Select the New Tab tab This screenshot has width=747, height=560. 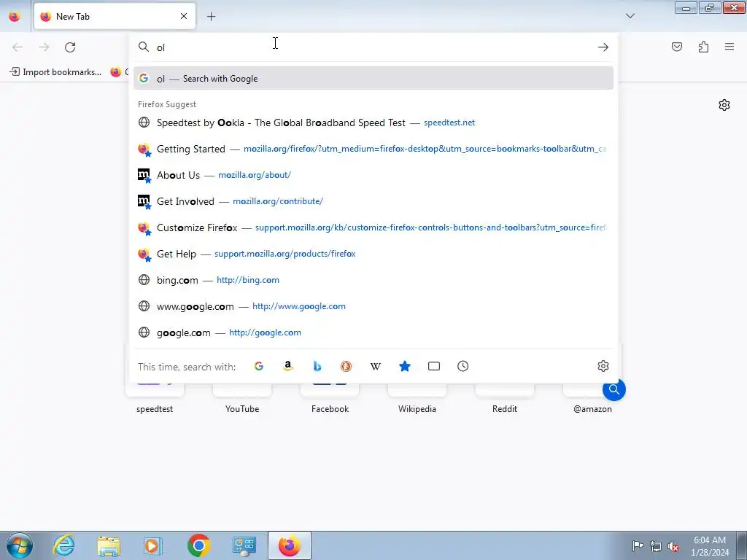115,16
